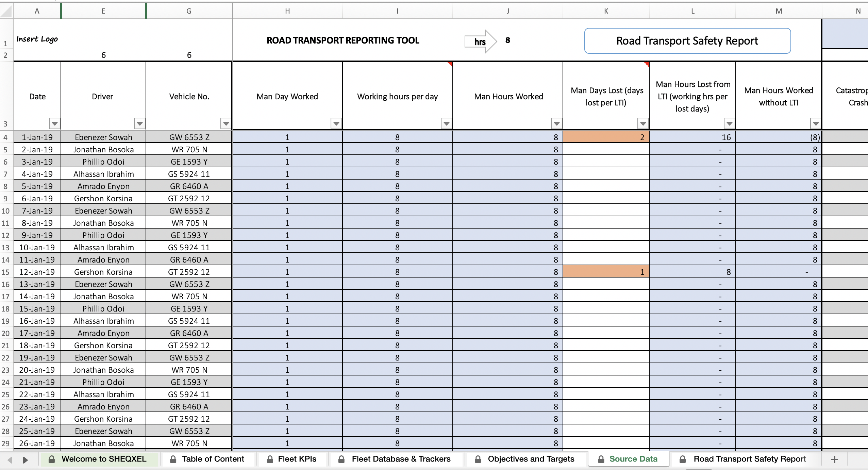Select Gershon Korsina in row 9
The image size is (868, 470).
[103, 199]
